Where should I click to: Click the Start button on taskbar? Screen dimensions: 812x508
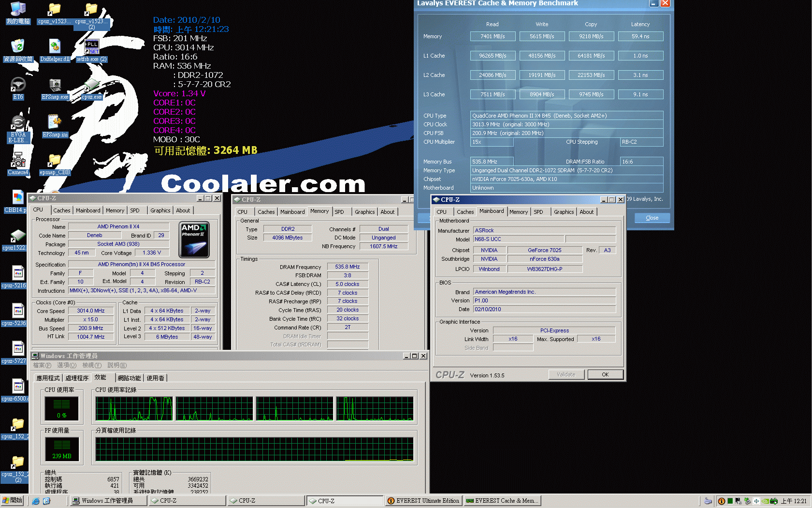coord(12,501)
